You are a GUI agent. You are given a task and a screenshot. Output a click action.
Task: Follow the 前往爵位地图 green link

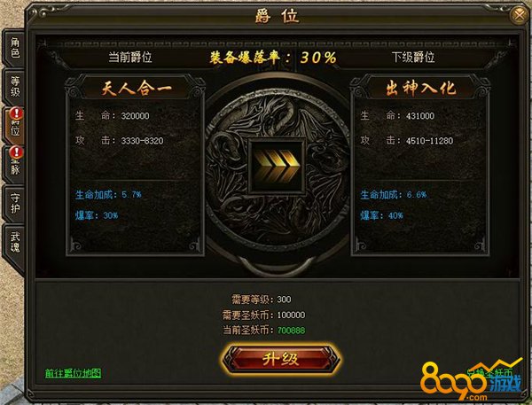[x=74, y=373]
